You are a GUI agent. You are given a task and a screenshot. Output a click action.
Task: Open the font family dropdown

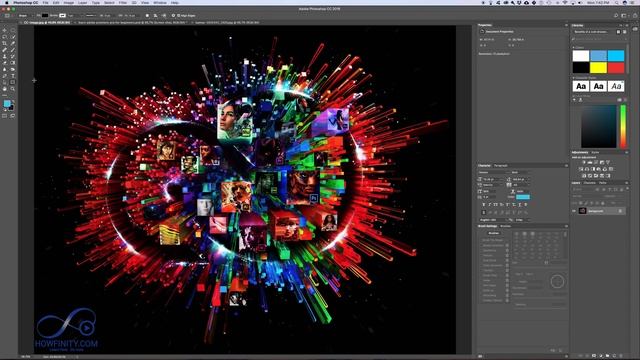click(x=494, y=172)
